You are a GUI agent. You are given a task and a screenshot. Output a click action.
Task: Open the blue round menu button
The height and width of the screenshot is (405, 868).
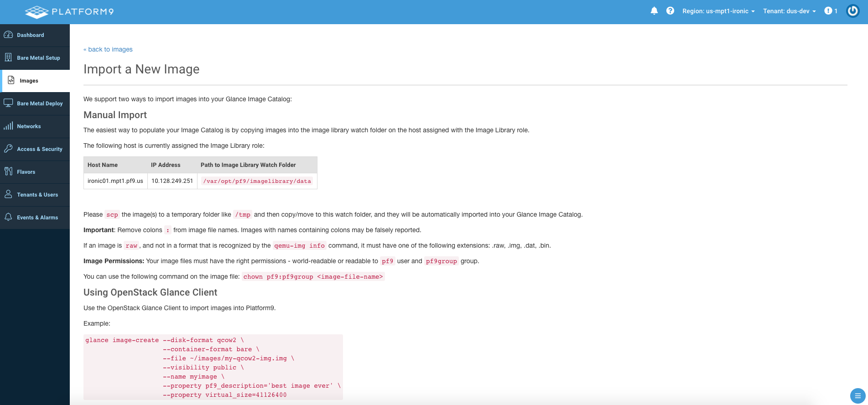point(858,396)
